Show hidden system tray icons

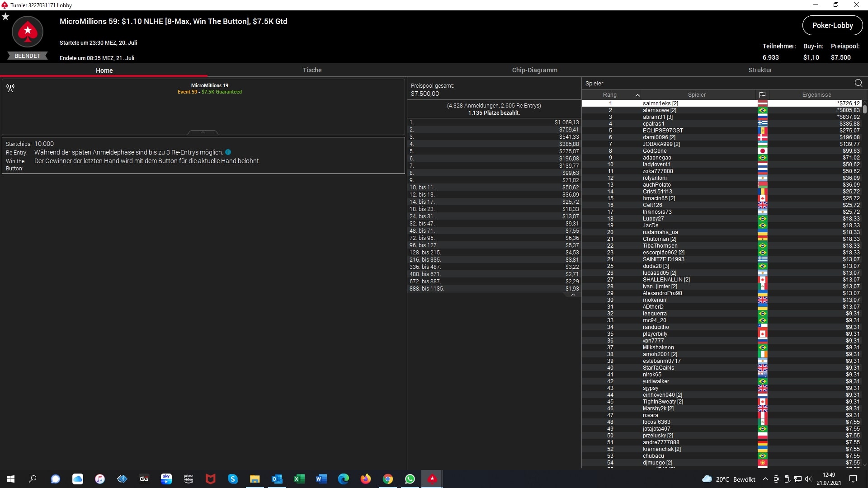(x=765, y=479)
